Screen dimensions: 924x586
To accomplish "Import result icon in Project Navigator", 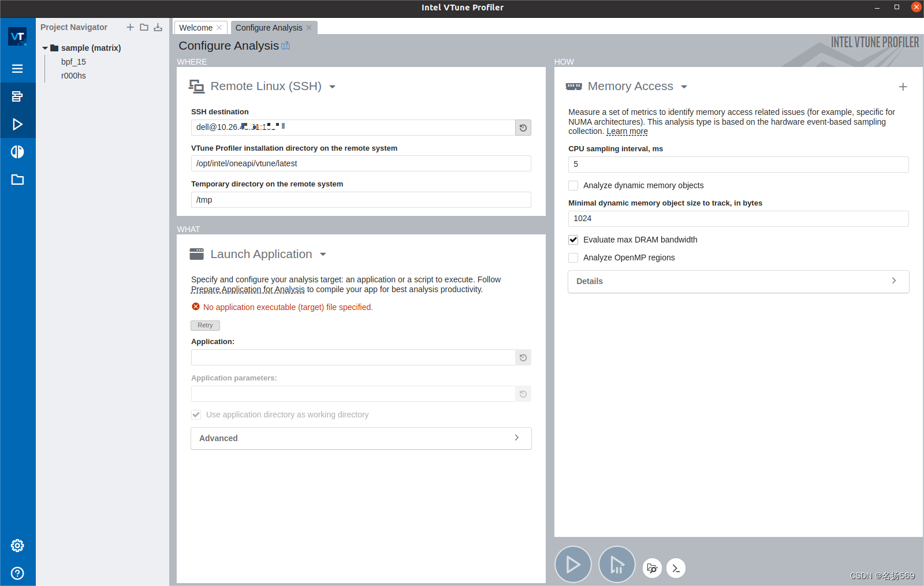I will point(158,27).
